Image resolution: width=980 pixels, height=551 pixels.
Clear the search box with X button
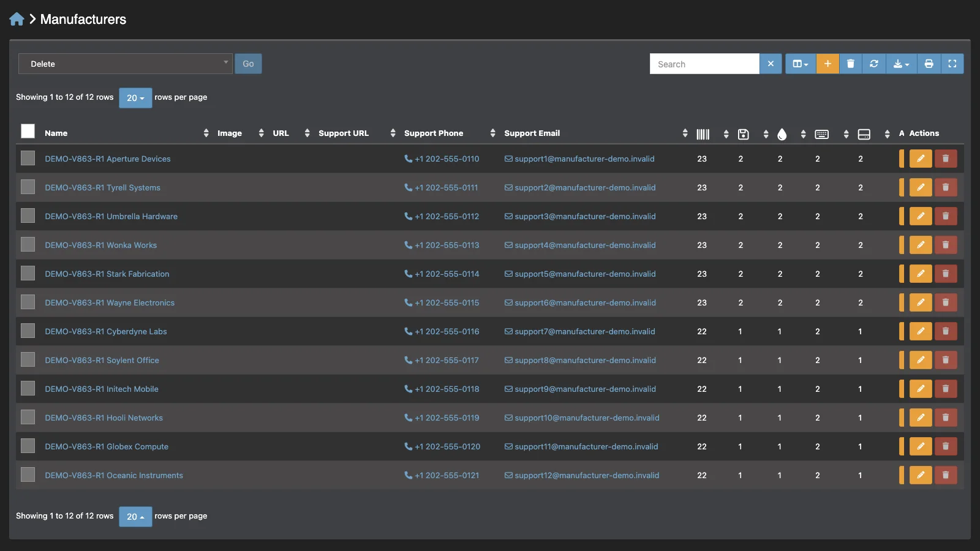click(771, 64)
